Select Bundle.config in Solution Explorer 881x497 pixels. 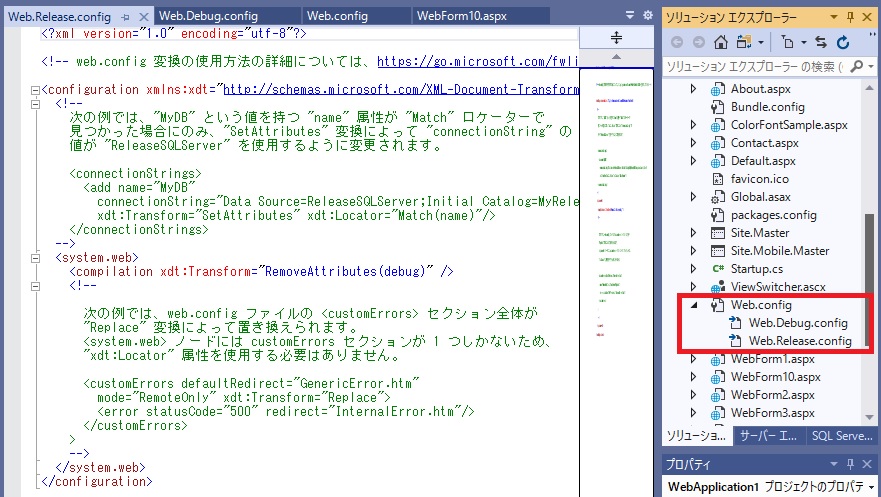768,107
